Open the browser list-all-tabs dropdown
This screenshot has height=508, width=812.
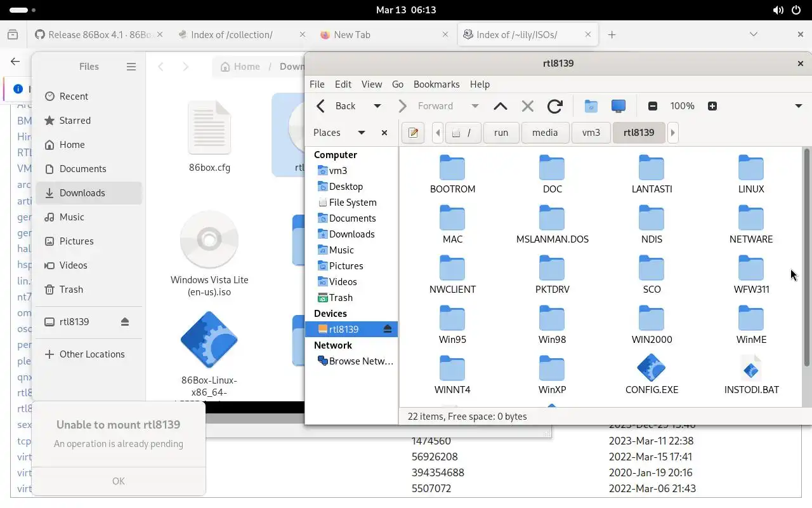pos(754,35)
